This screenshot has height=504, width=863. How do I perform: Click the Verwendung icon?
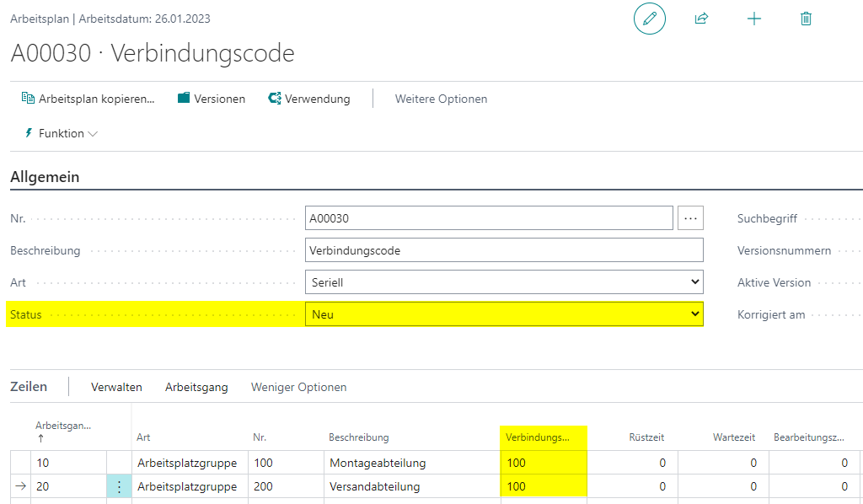275,98
